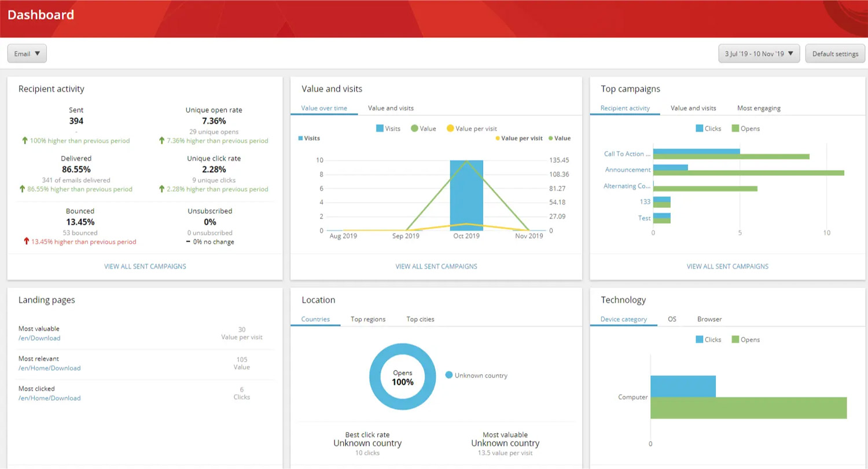Click the Call To Action campaign label
This screenshot has height=469, width=868.
click(627, 154)
